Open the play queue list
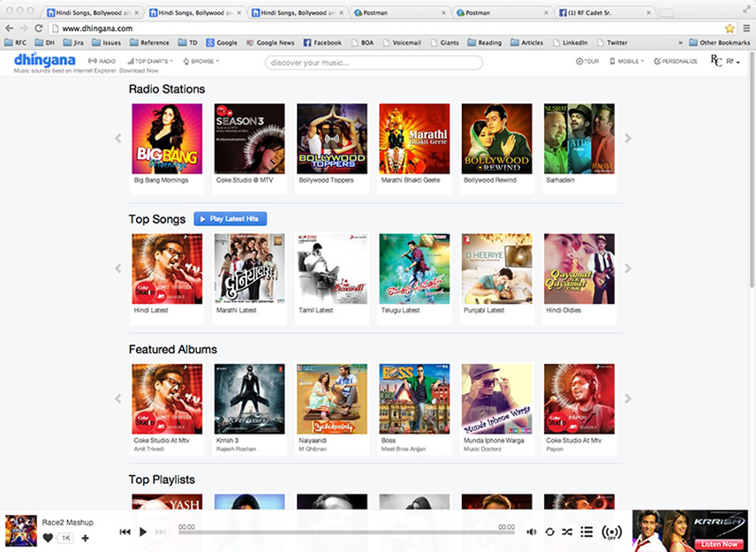 click(586, 532)
